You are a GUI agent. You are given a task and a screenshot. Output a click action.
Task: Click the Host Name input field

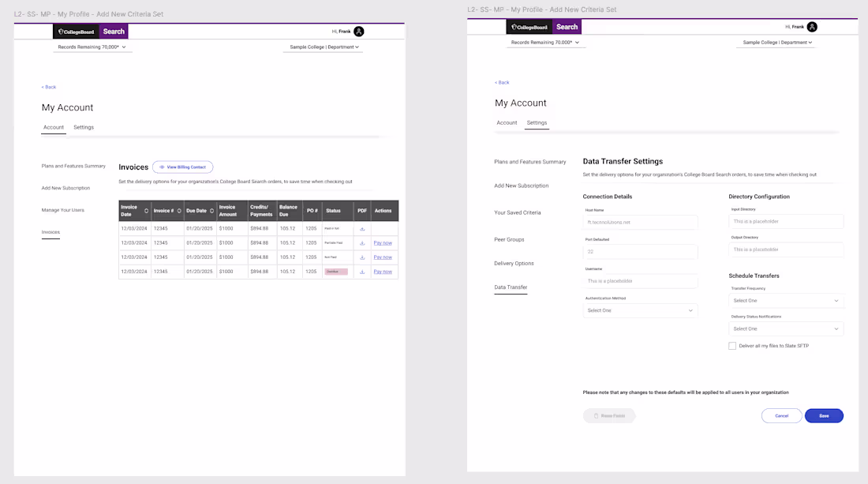pos(640,222)
